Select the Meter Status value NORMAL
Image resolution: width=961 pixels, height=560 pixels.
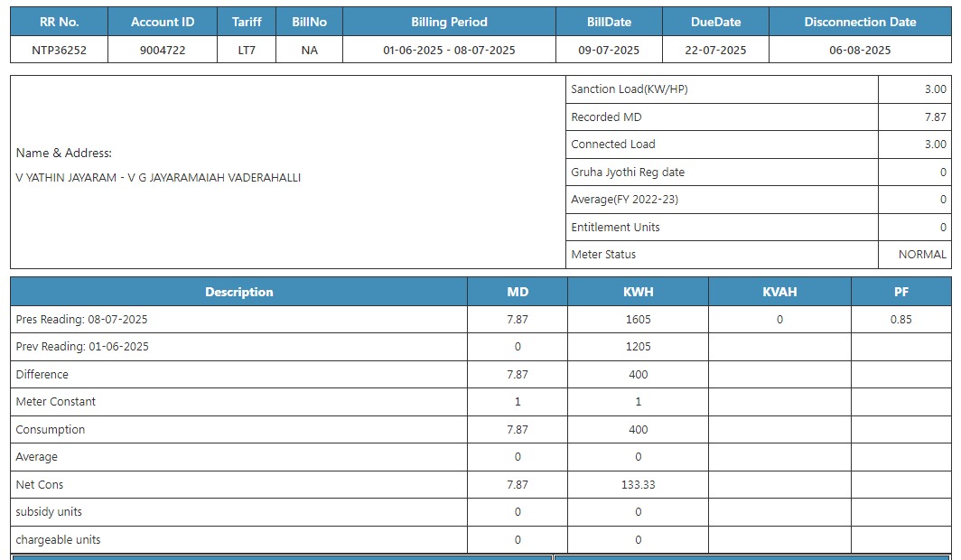click(922, 255)
